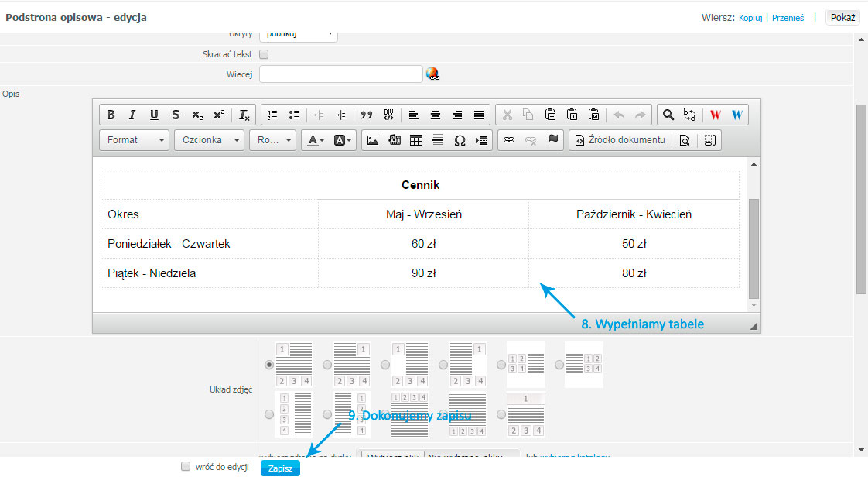
Task: Insert a bulleted list
Action: point(294,115)
